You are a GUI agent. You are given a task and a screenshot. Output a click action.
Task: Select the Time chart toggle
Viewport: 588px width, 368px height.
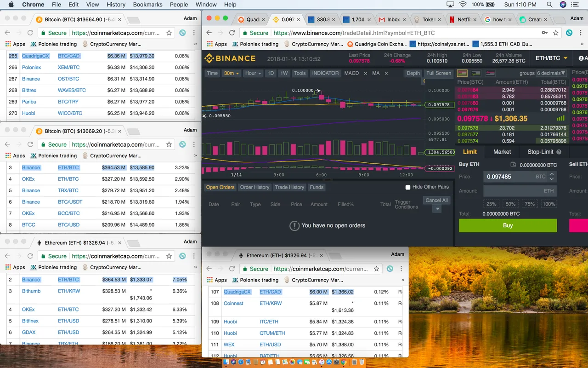pyautogui.click(x=212, y=73)
